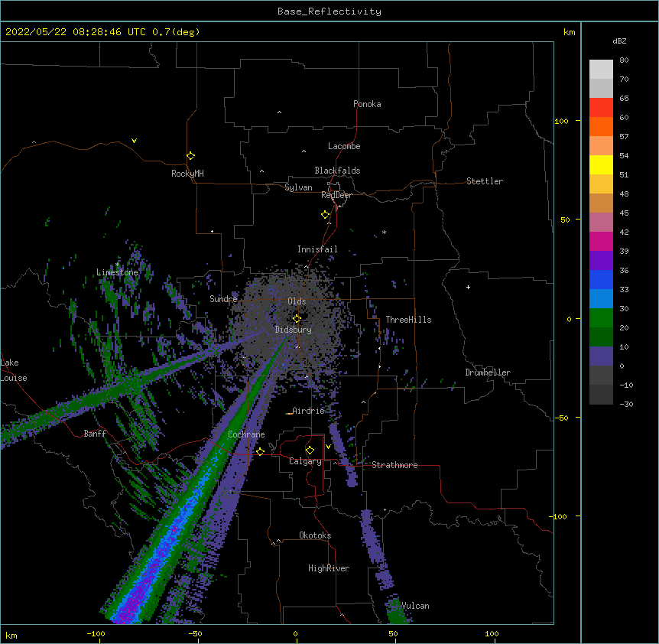659x644 pixels.
Task: Click the magenta 39-42 dBZ legend swatch
Action: [601, 241]
